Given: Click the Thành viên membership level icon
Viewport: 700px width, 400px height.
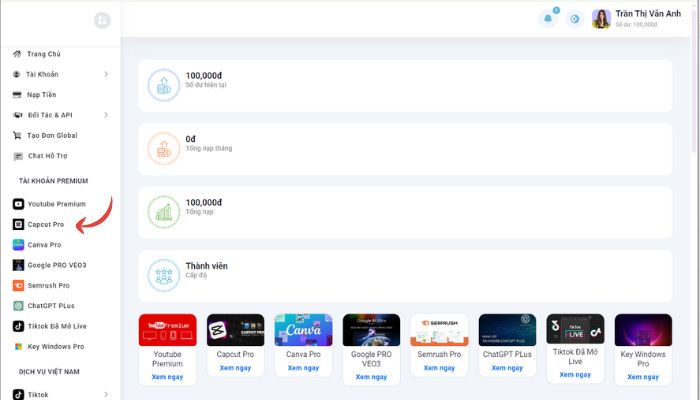Looking at the screenshot, I should (x=164, y=275).
